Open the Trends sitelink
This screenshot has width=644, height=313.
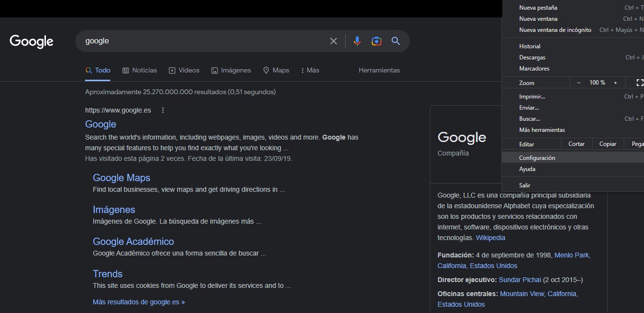pyautogui.click(x=107, y=273)
